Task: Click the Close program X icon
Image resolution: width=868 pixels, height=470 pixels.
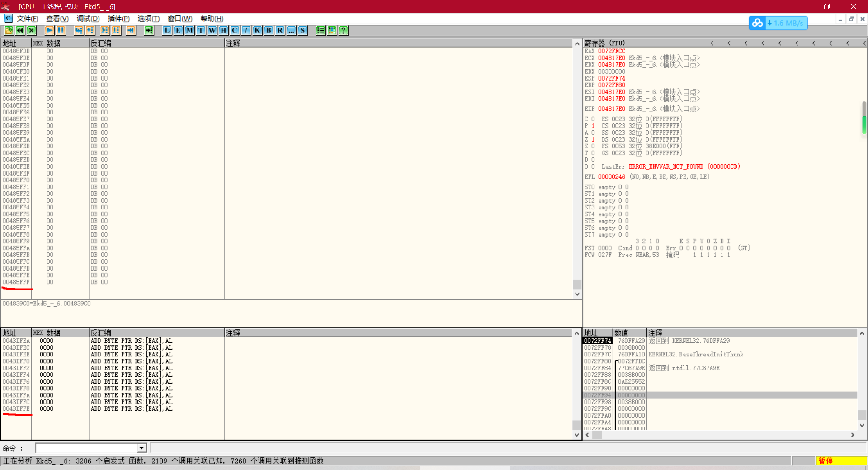Action: (32, 30)
